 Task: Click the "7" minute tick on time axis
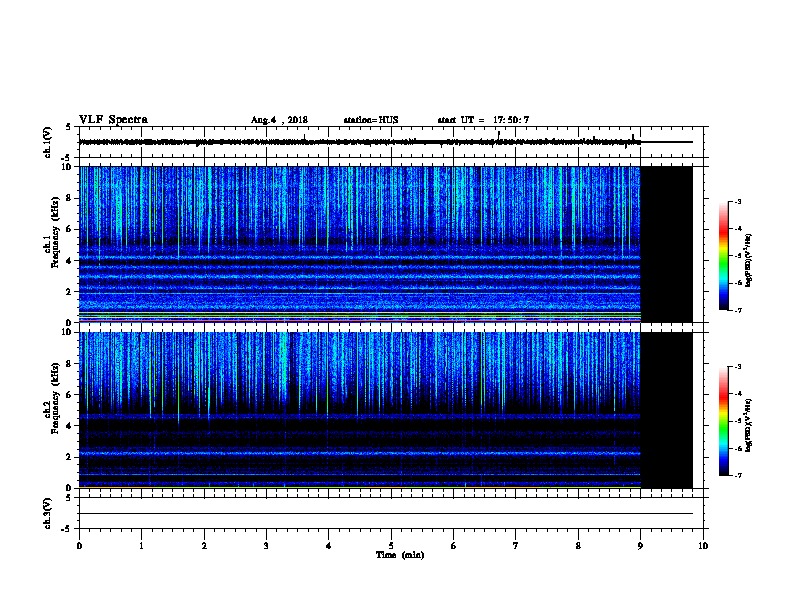[516, 546]
